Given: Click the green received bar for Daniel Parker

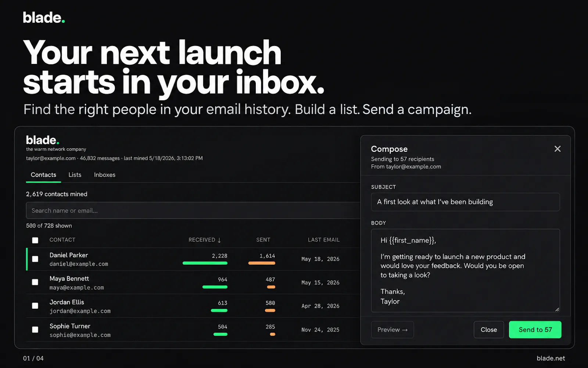Looking at the screenshot, I should click(205, 263).
